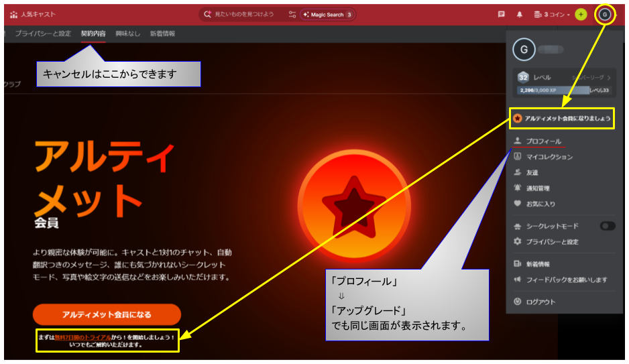Switch to プライバシーと設定 tab
The image size is (629, 364).
point(43,34)
